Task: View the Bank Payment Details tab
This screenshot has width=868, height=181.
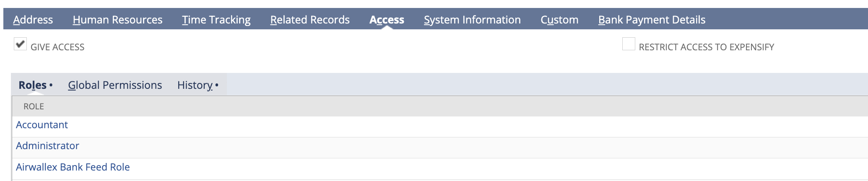Action: click(652, 20)
